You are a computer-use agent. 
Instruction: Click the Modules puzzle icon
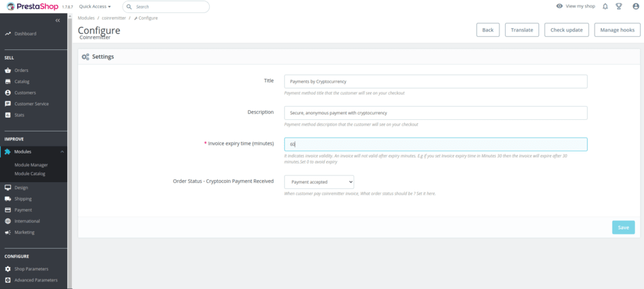[8, 151]
